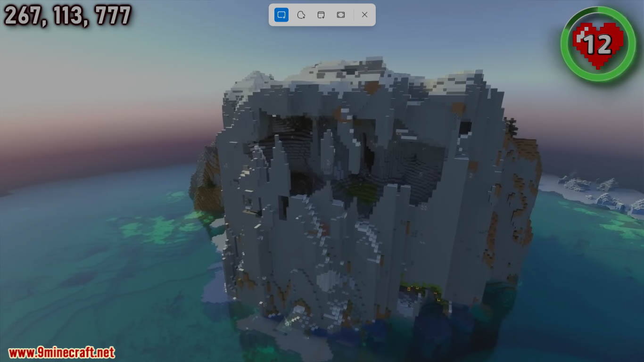Select rectangle snip mode
644x362 pixels.
click(281, 15)
